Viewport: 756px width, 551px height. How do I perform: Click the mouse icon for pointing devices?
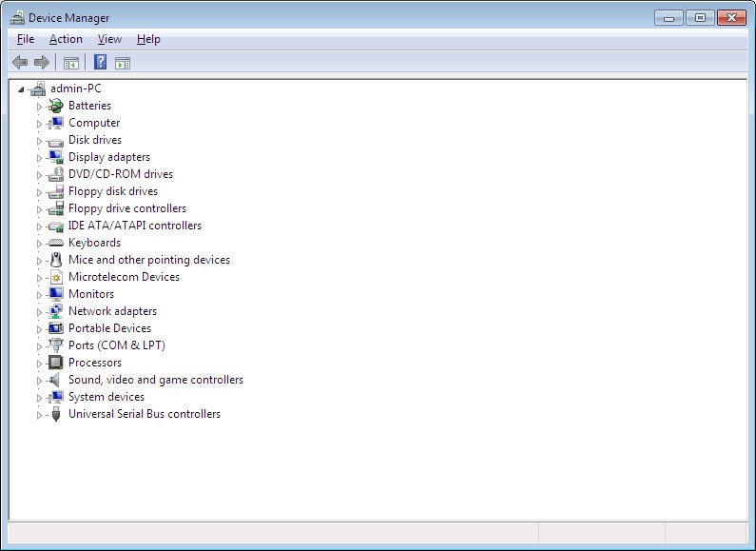pyautogui.click(x=56, y=260)
